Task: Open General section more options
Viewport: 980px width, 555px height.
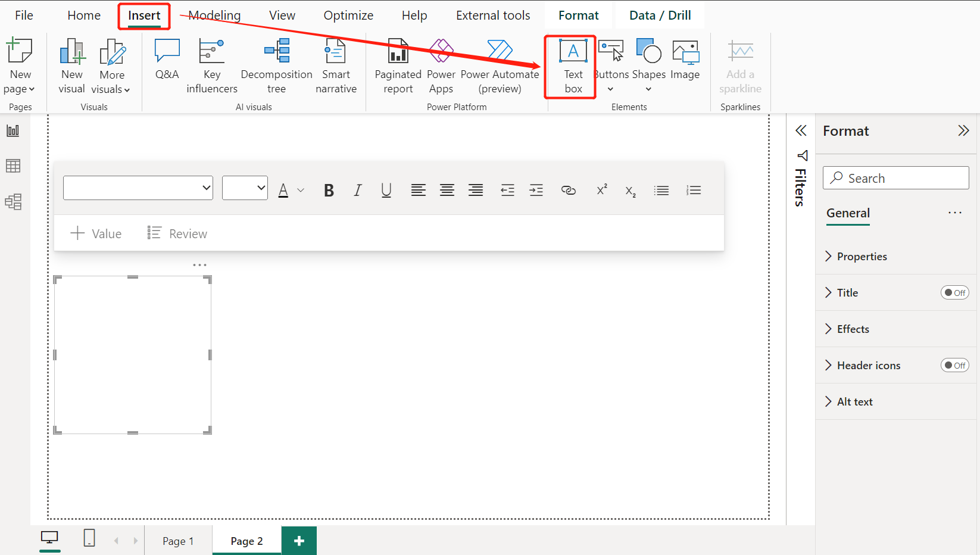Action: (x=955, y=213)
